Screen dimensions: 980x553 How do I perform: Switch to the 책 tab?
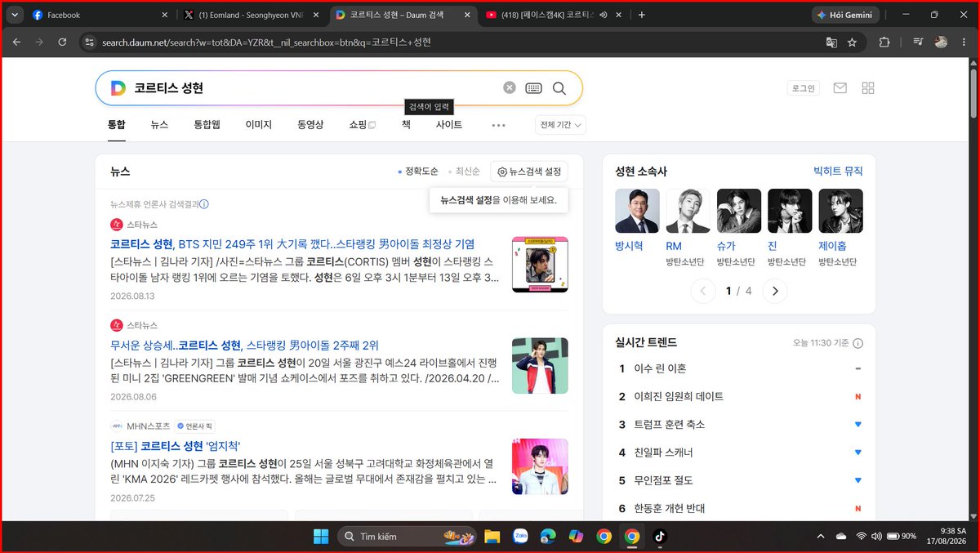406,125
